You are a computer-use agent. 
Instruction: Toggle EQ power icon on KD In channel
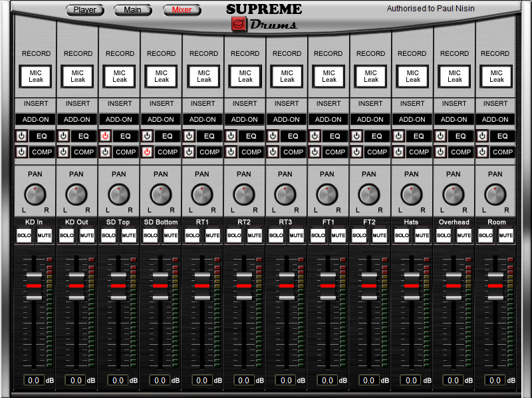pos(21,136)
